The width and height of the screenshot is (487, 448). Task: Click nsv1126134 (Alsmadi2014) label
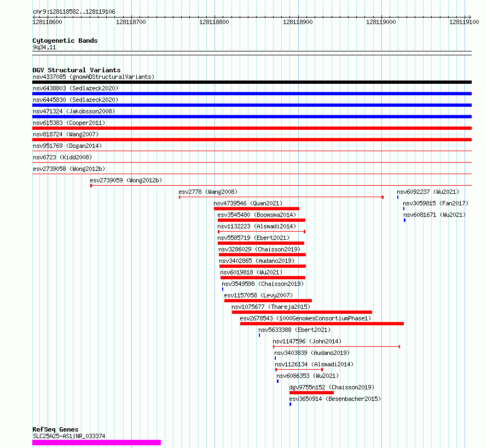tap(314, 364)
